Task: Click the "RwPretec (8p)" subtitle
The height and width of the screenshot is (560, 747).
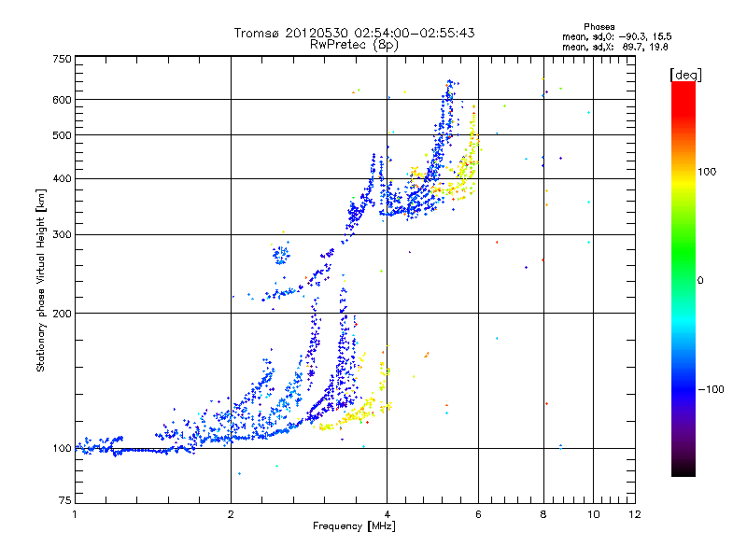Action: click(x=354, y=45)
